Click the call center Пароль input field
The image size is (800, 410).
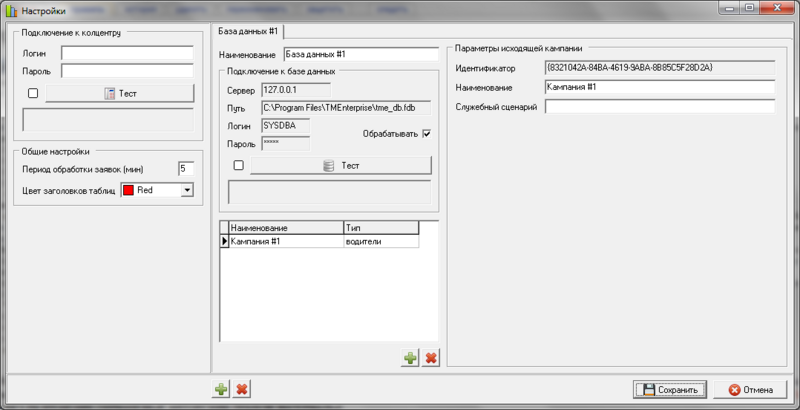click(x=126, y=72)
